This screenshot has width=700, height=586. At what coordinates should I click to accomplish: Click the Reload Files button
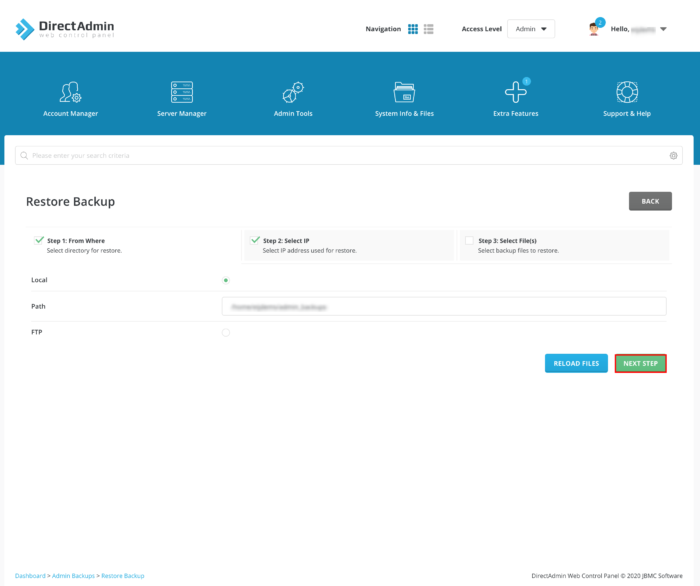576,363
